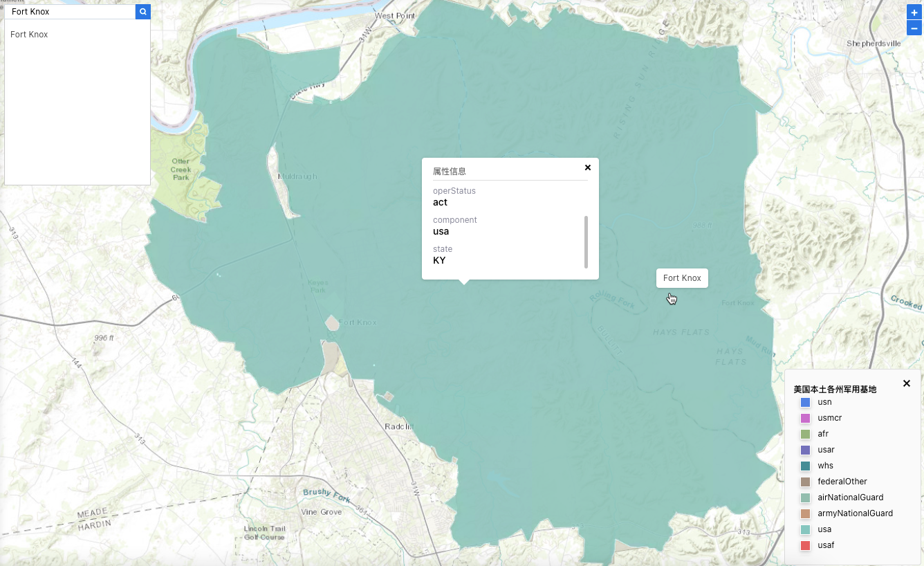924x566 pixels.
Task: Click the usmcr legend color swatch
Action: pos(805,418)
